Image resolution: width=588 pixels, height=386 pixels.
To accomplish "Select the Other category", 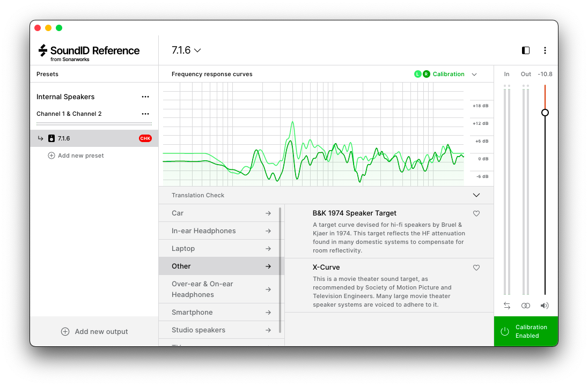I will (221, 266).
